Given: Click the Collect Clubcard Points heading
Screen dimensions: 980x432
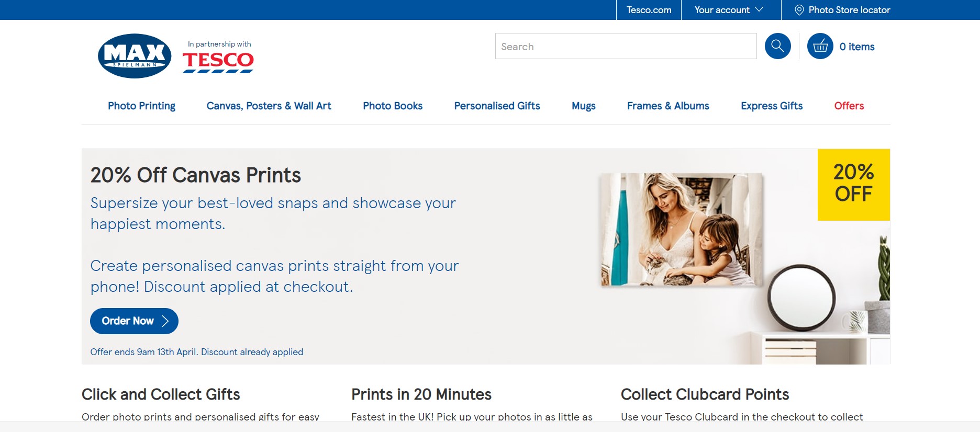Looking at the screenshot, I should pos(705,394).
